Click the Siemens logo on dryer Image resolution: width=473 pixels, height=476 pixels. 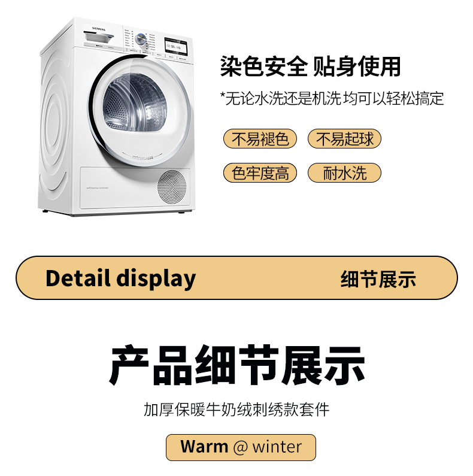point(99,29)
